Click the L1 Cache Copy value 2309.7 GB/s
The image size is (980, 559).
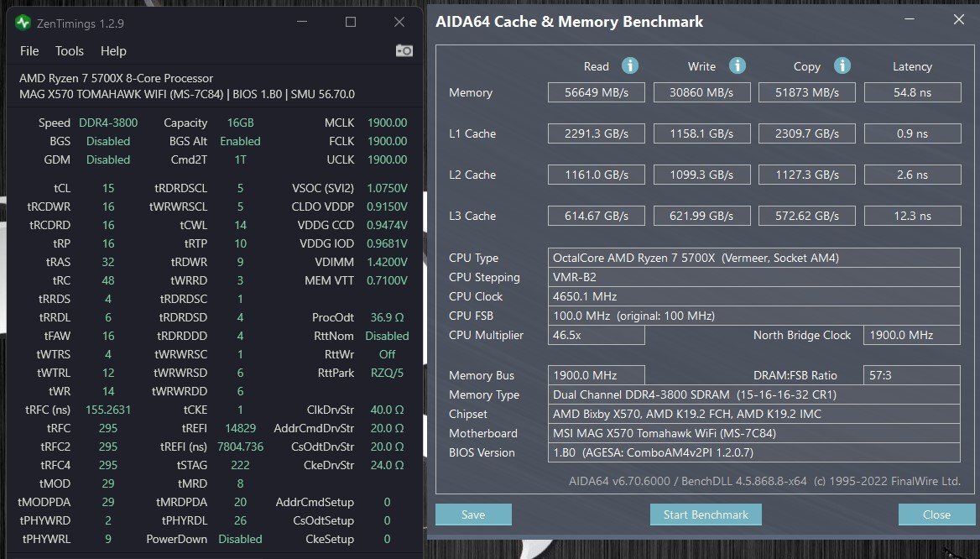tap(807, 133)
